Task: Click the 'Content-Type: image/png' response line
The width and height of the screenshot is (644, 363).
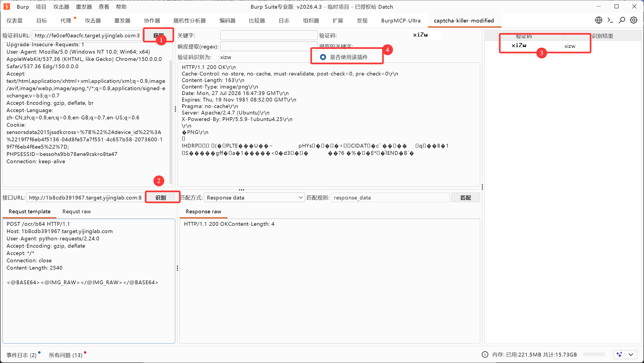Action: [220, 87]
